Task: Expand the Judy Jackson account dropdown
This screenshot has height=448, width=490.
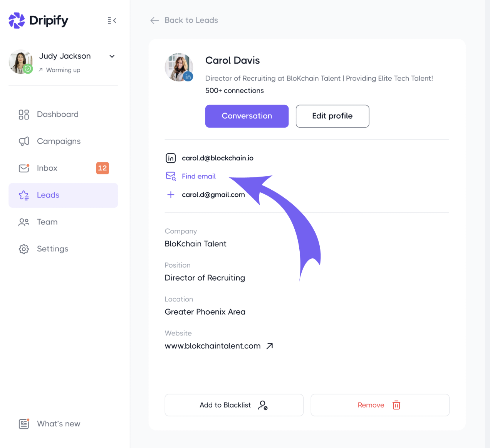Action: [112, 56]
